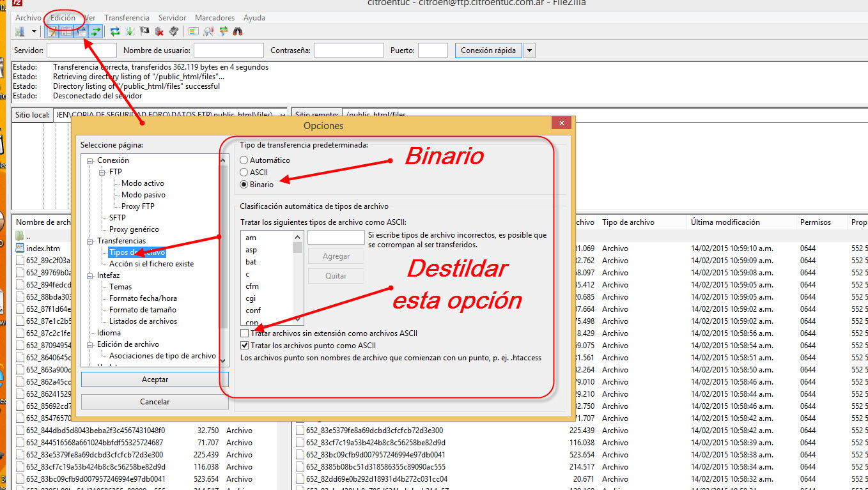Click the Cancelar button
This screenshot has width=868, height=490.
pos(155,402)
